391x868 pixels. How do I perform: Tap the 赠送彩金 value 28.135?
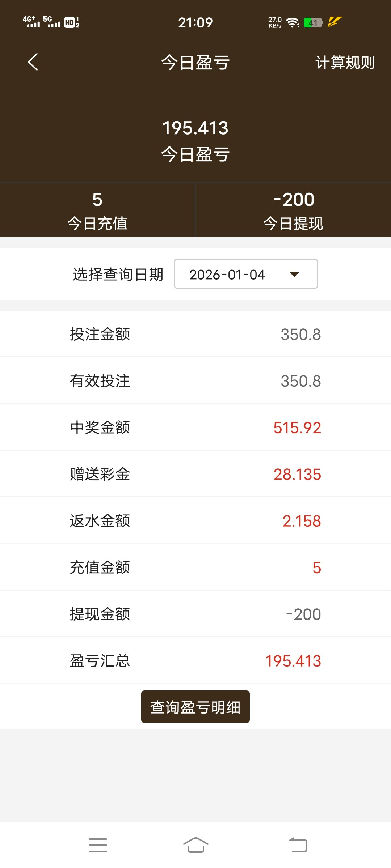coord(297,474)
